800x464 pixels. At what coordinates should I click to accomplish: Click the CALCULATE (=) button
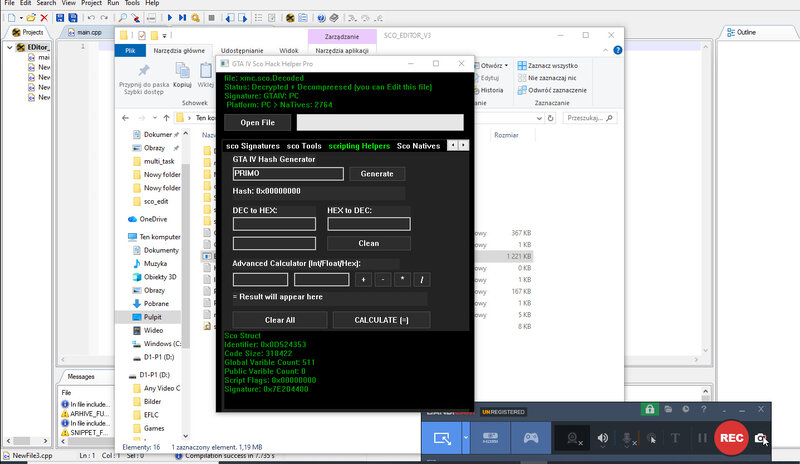coord(382,320)
